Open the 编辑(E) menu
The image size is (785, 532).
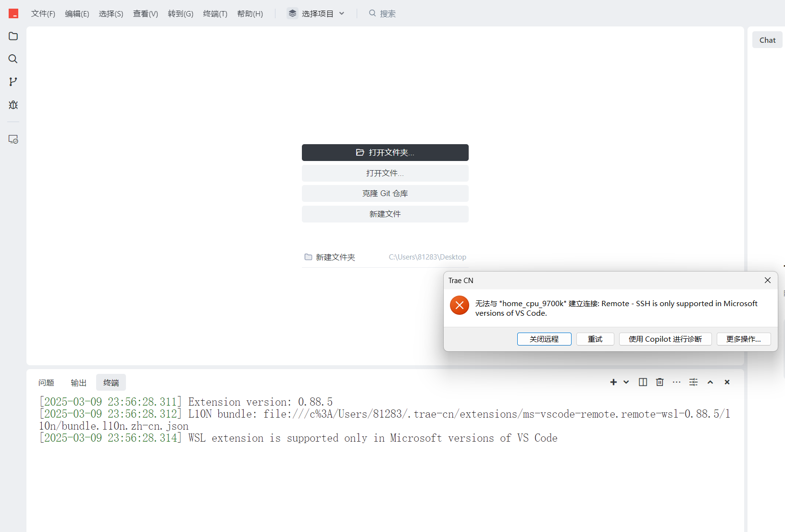point(77,13)
